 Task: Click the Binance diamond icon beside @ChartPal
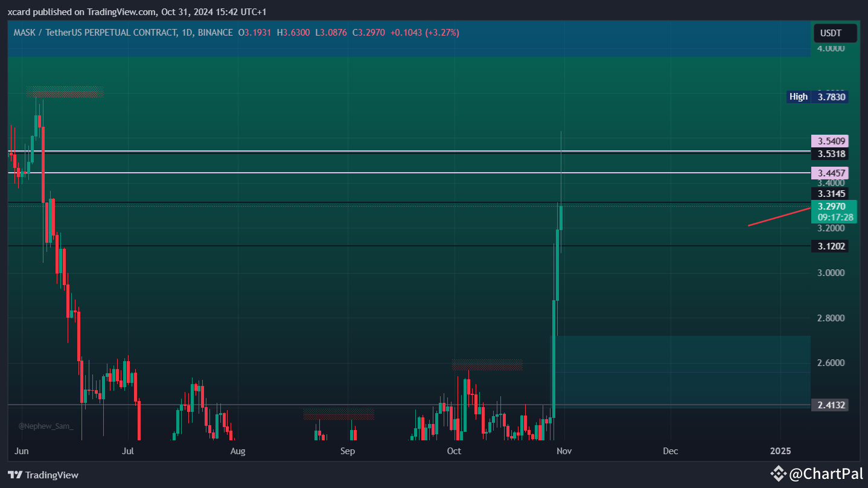pyautogui.click(x=779, y=474)
